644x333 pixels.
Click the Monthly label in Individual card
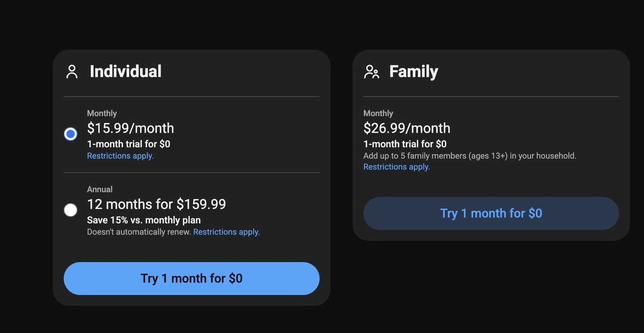(102, 113)
